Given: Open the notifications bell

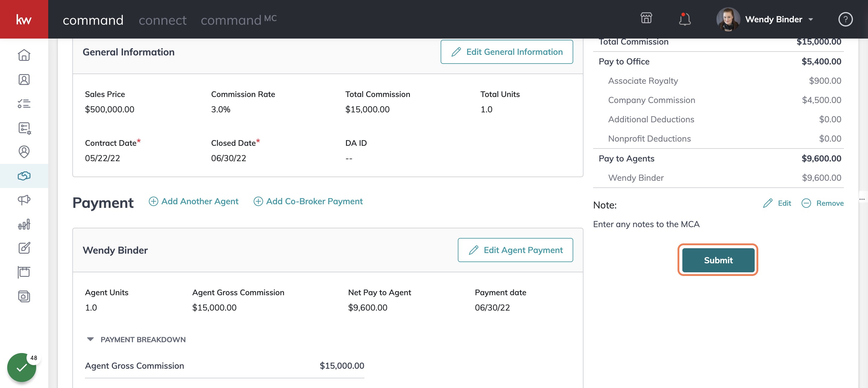Looking at the screenshot, I should [x=684, y=19].
